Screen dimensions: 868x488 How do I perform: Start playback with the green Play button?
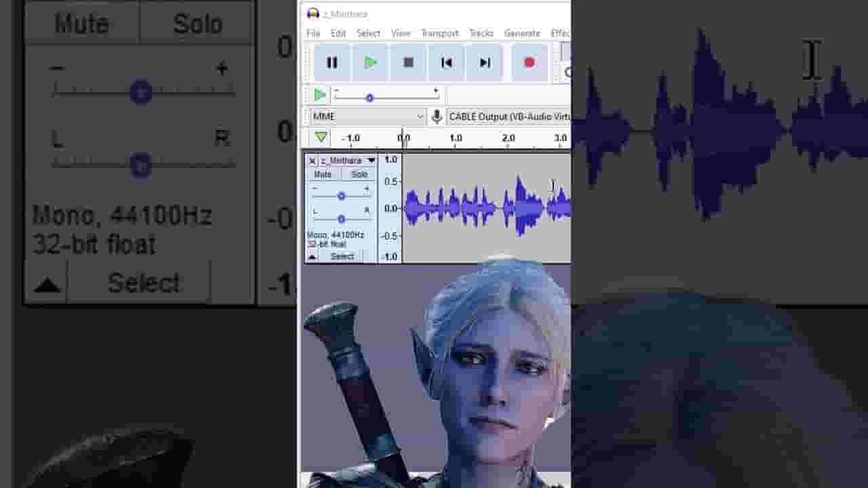tap(370, 62)
